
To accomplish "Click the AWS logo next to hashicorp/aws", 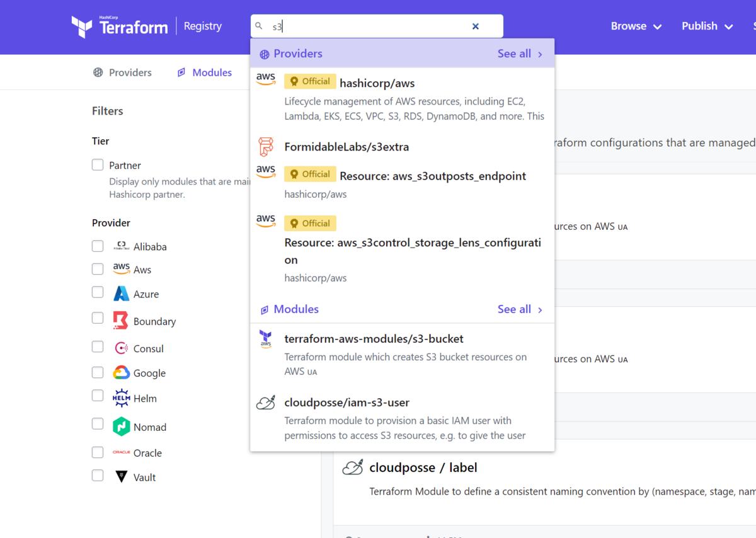I will click(x=266, y=78).
